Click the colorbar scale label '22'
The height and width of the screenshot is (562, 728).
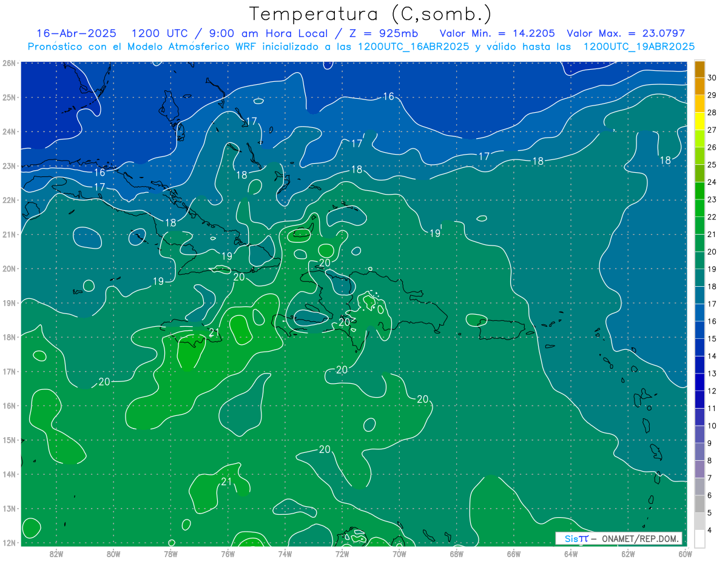pos(712,217)
